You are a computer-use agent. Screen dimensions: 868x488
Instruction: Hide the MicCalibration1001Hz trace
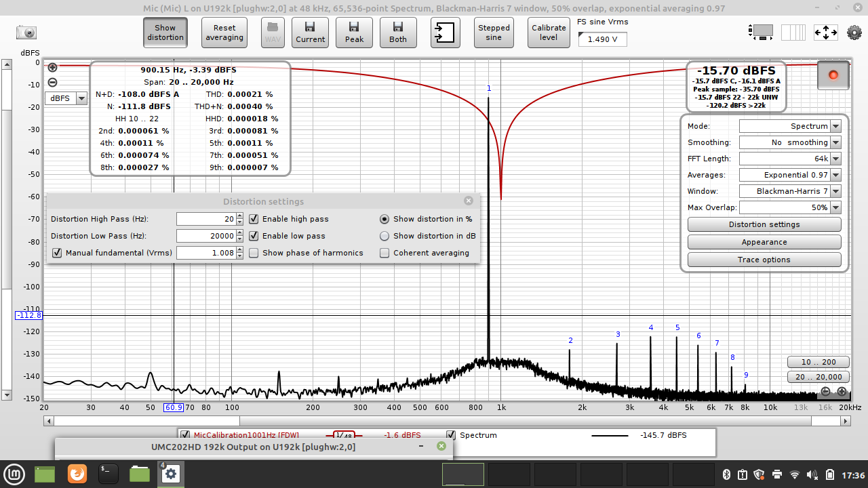pos(184,434)
